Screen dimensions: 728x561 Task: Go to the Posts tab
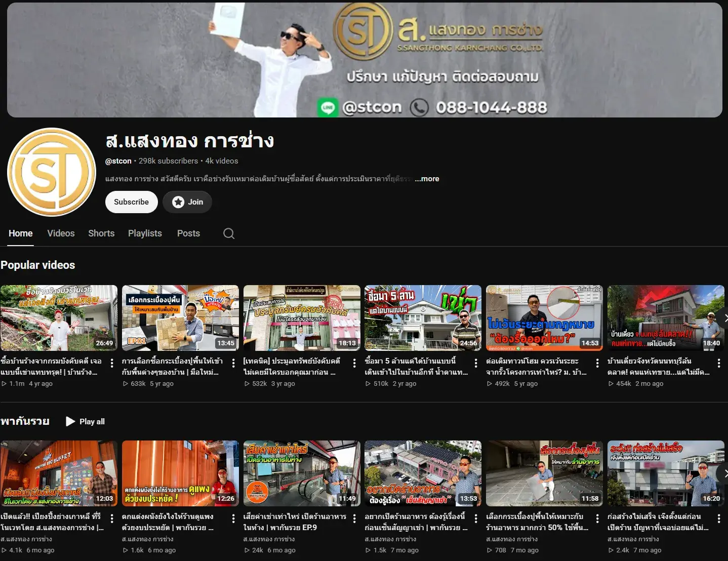point(188,233)
